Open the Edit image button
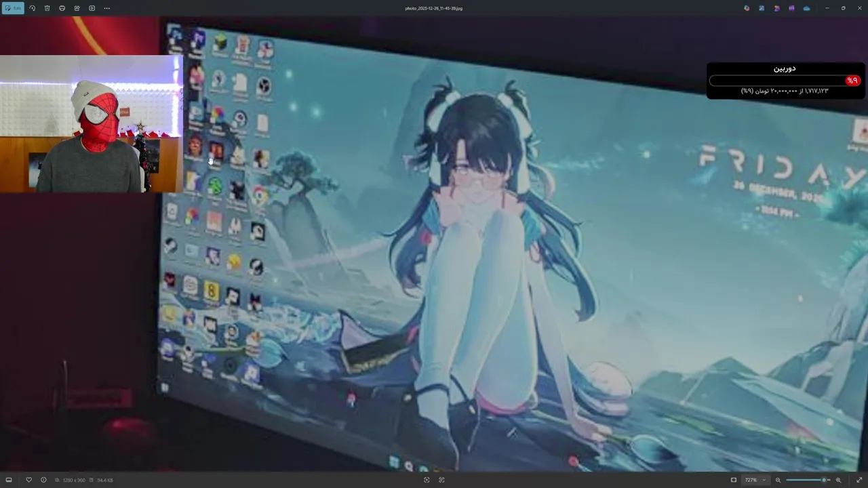868x488 pixels. (x=13, y=8)
